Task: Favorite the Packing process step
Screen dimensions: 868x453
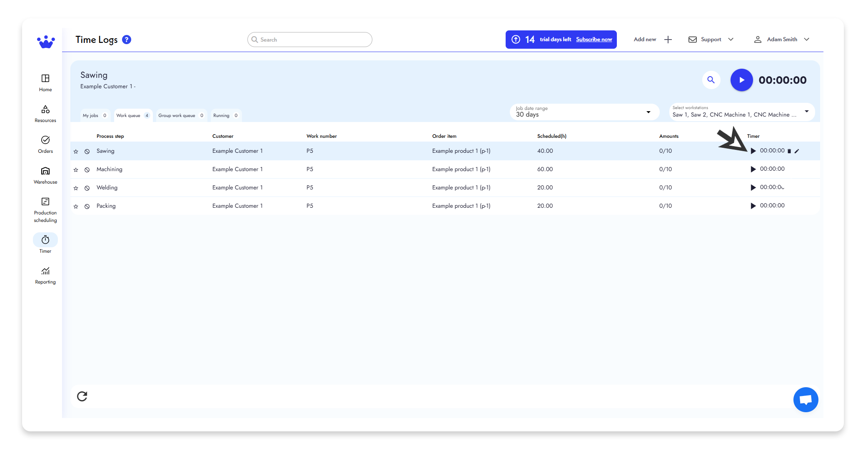Action: coord(76,206)
